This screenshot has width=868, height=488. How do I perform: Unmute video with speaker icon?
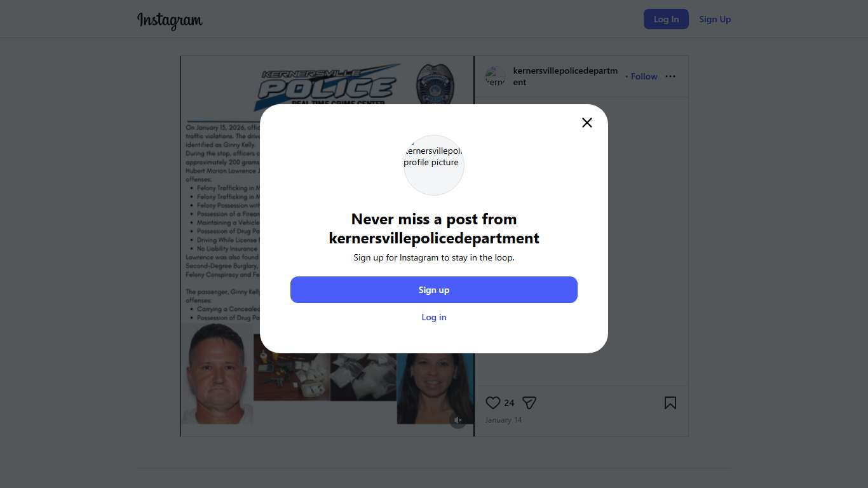coord(458,420)
